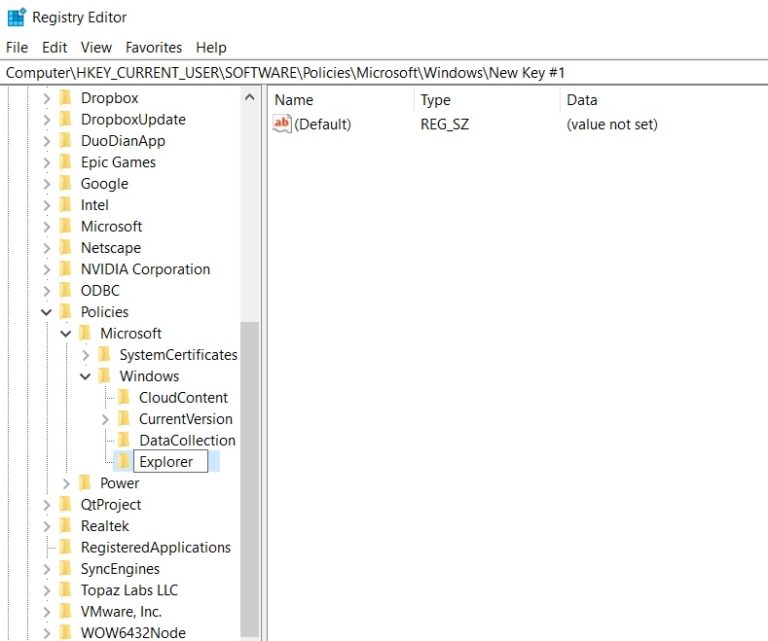Viewport: 768px width, 641px height.
Task: Click the Dropbox key folder icon
Action: click(x=66, y=98)
